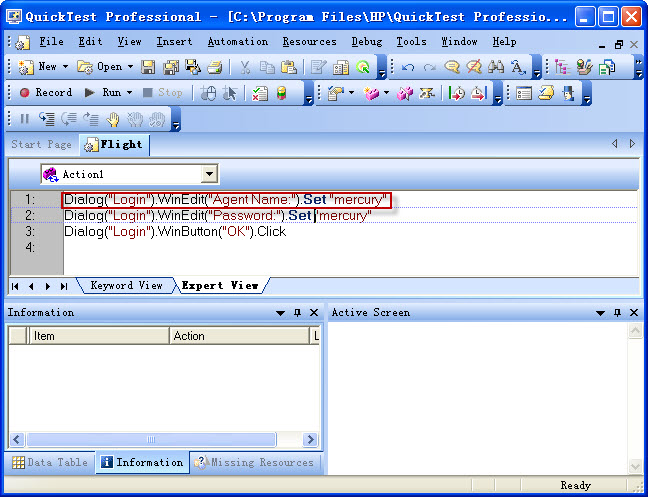
Task: Click the Print icon
Action: [214, 67]
